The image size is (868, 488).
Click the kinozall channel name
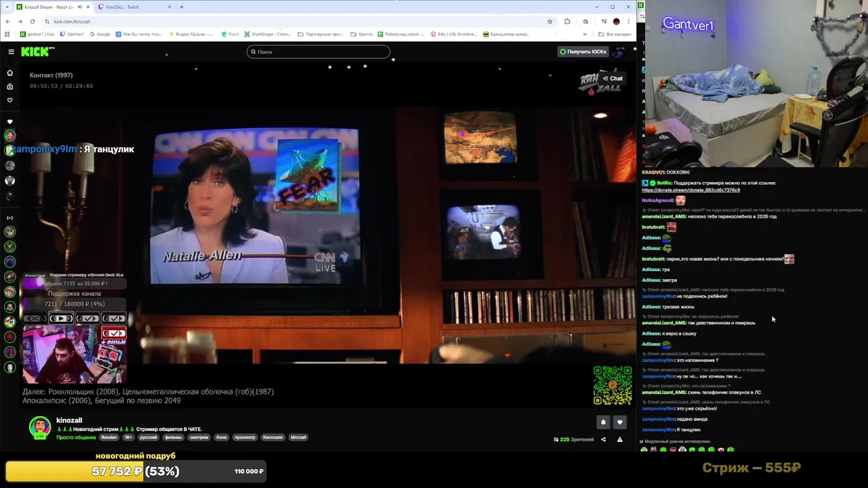(69, 420)
